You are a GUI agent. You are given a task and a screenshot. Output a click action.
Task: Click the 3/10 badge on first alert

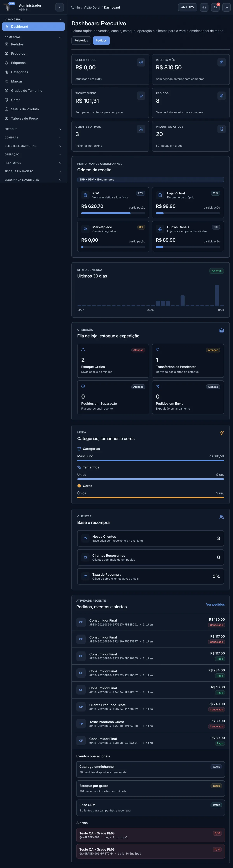[x=217, y=833]
